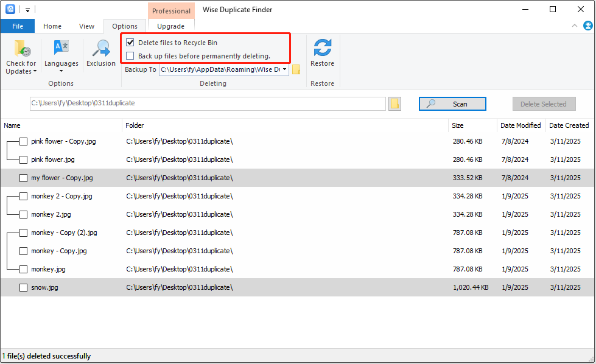
Task: Sort by Date Created column
Action: (x=569, y=125)
